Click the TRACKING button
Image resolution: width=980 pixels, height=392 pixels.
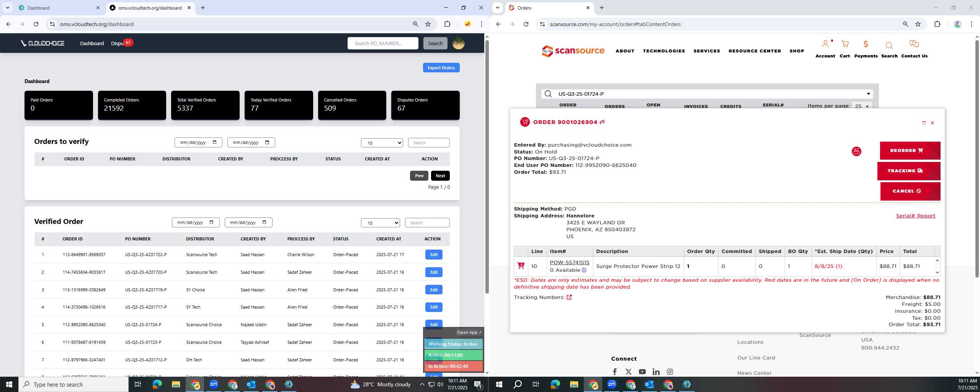[908, 171]
